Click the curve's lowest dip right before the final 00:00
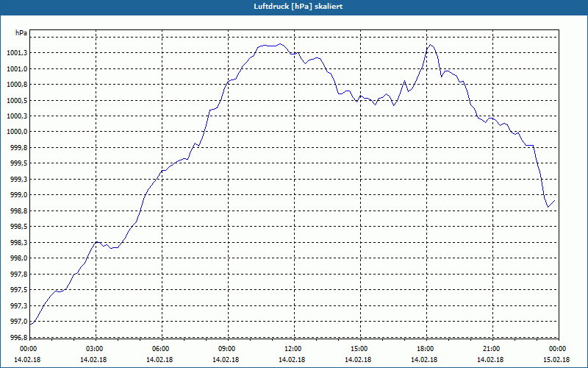The height and width of the screenshot is (368, 588). [x=548, y=207]
